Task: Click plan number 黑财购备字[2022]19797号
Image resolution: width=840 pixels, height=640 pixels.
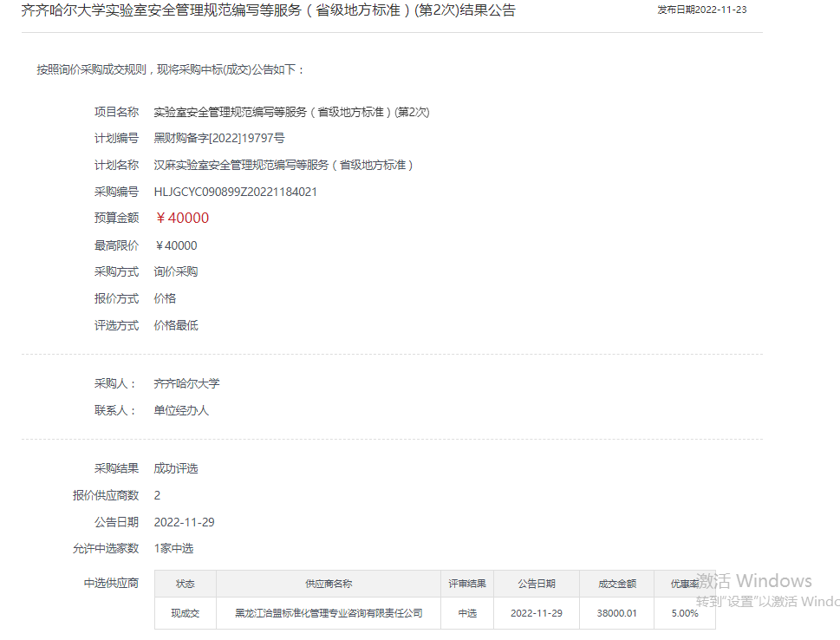Action: click(x=219, y=138)
